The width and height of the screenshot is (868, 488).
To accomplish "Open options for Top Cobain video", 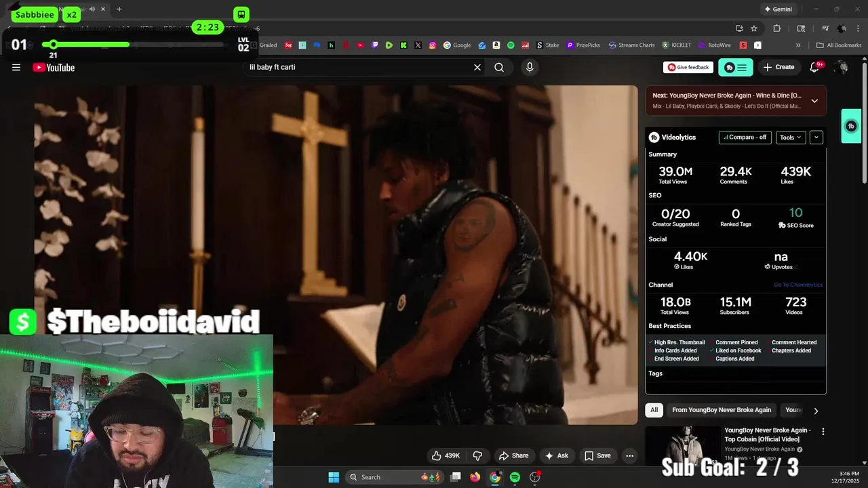I will click(823, 432).
